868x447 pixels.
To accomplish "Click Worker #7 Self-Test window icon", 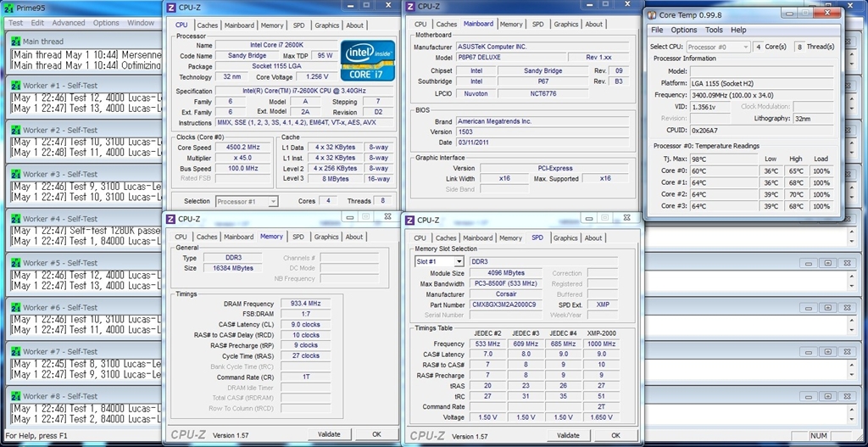I will 16,351.
